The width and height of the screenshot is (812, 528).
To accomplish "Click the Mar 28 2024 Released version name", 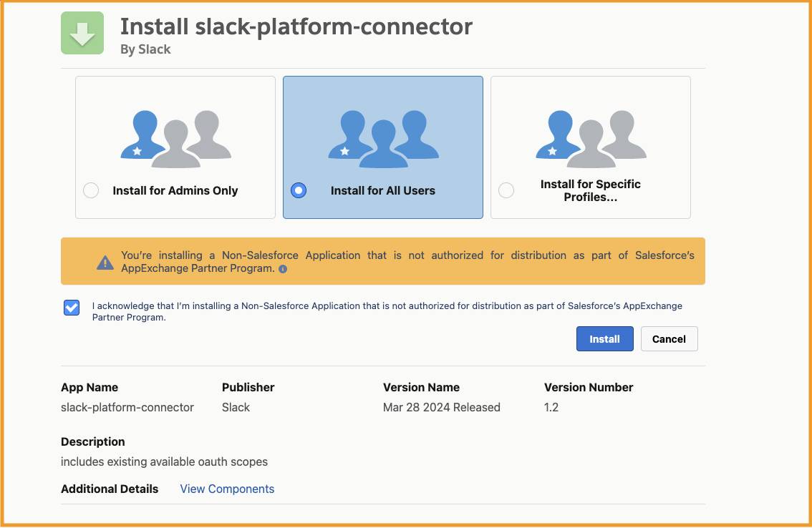I will [x=441, y=407].
